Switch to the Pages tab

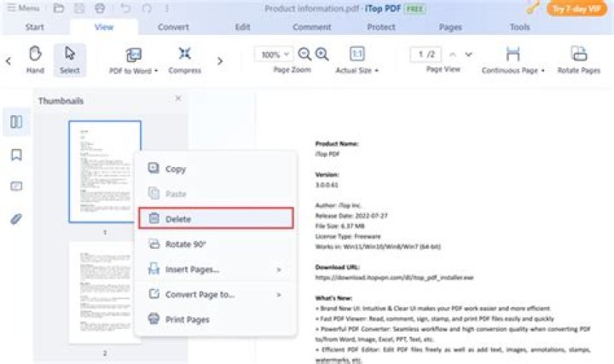[450, 27]
